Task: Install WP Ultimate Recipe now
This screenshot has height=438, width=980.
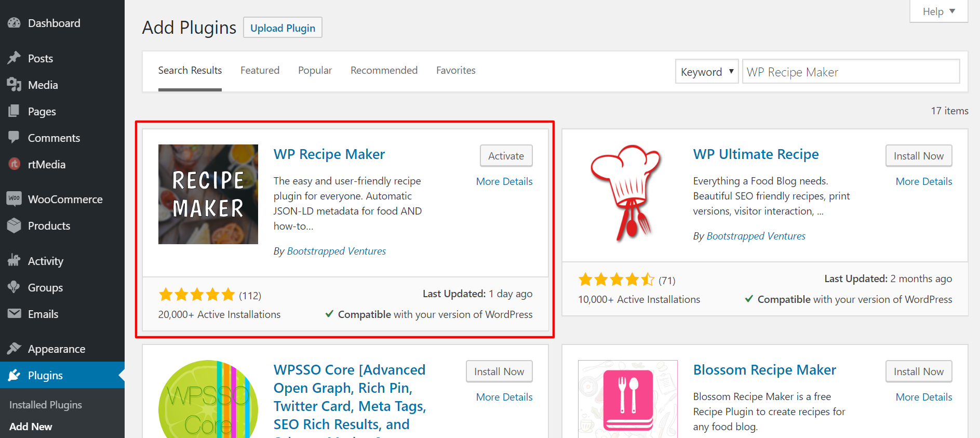Action: pos(919,156)
